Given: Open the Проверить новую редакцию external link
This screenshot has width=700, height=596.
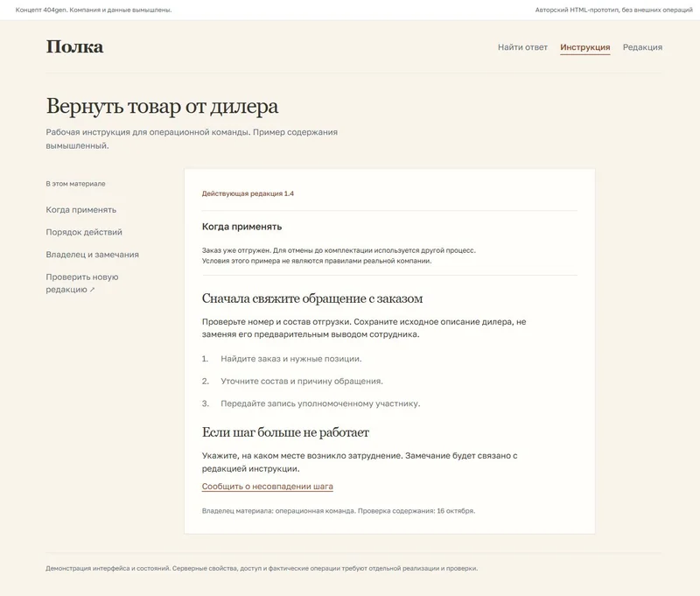Looking at the screenshot, I should tap(81, 283).
